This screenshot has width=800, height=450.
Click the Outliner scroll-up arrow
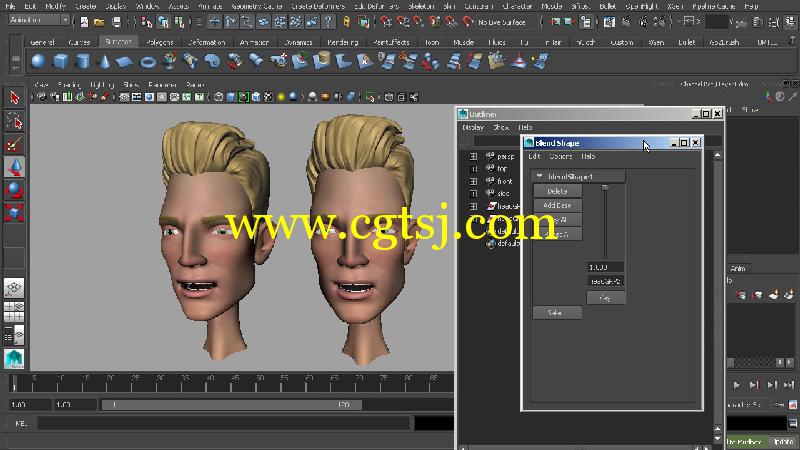click(x=718, y=155)
